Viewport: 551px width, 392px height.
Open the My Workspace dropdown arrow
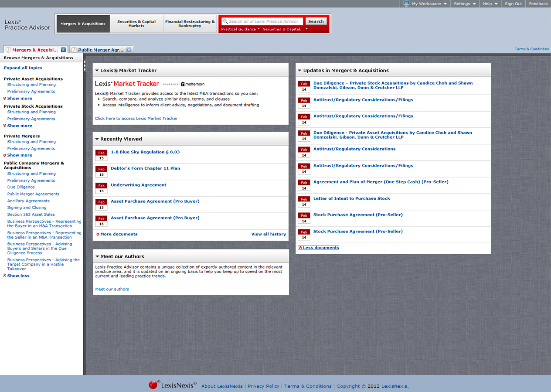click(445, 4)
